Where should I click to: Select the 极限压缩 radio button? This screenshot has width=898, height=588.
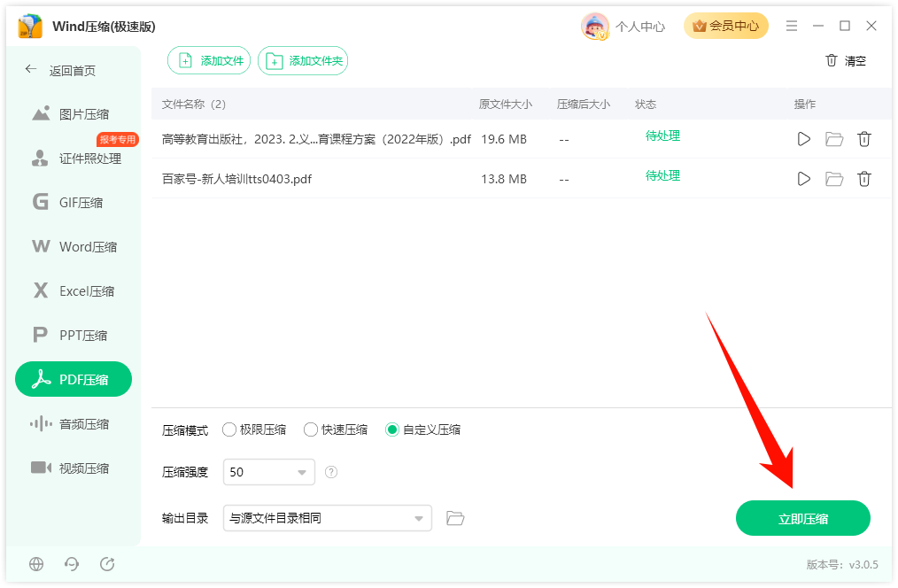[x=229, y=429]
